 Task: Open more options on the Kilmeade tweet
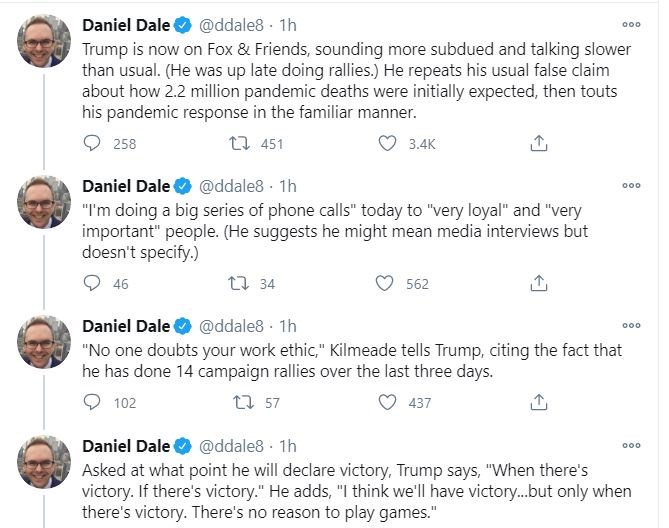click(x=631, y=325)
